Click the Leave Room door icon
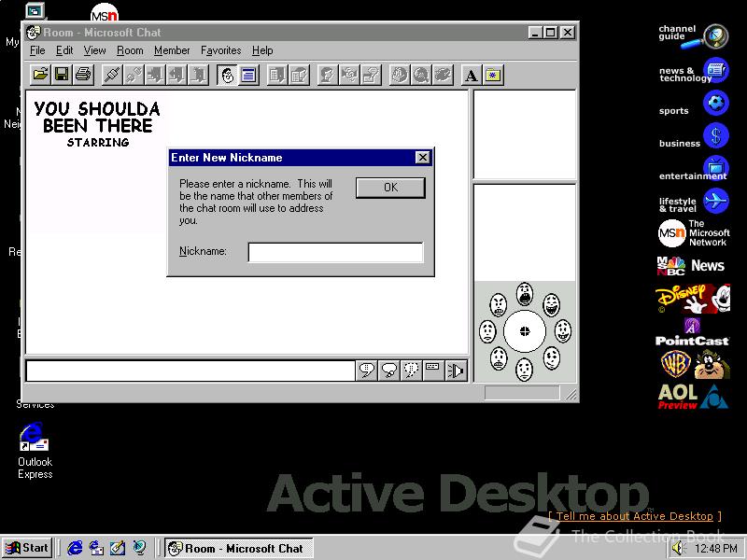747x560 pixels. pyautogui.click(x=176, y=75)
